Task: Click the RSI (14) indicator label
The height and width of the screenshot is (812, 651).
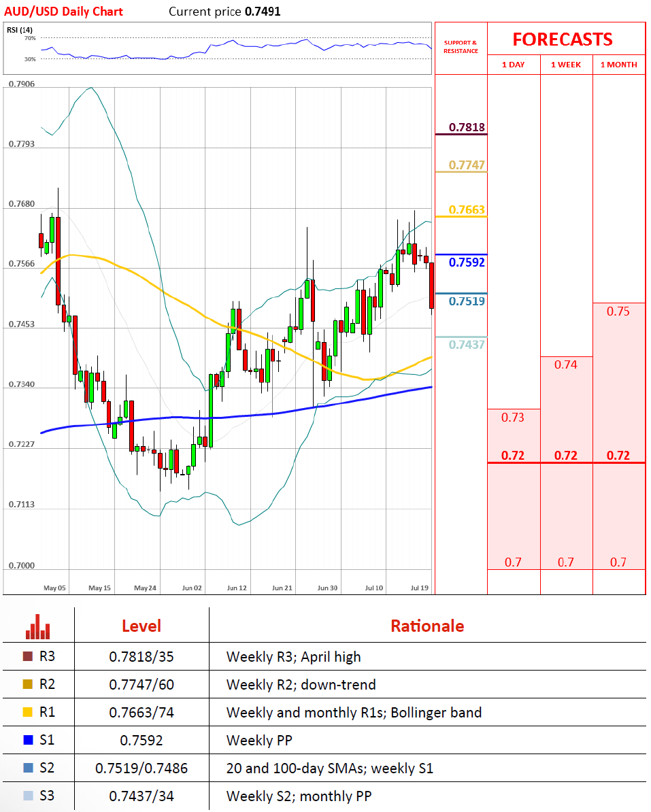Action: click(20, 29)
